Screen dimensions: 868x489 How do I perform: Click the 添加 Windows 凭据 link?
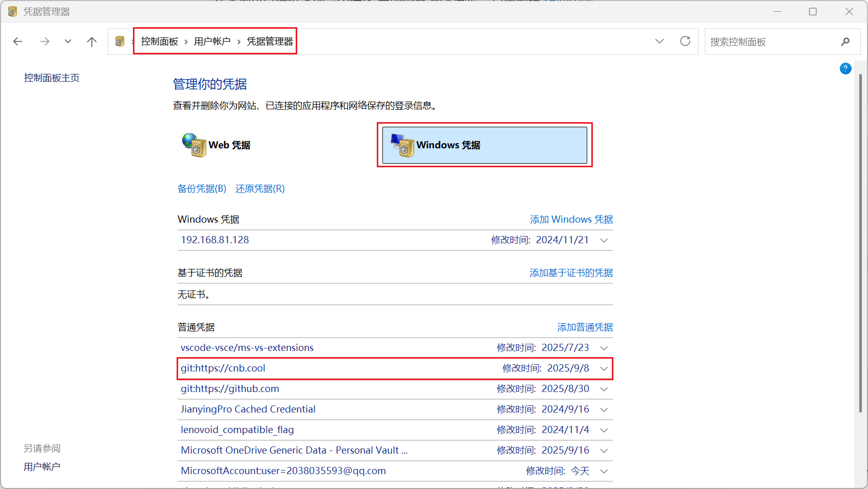571,220
